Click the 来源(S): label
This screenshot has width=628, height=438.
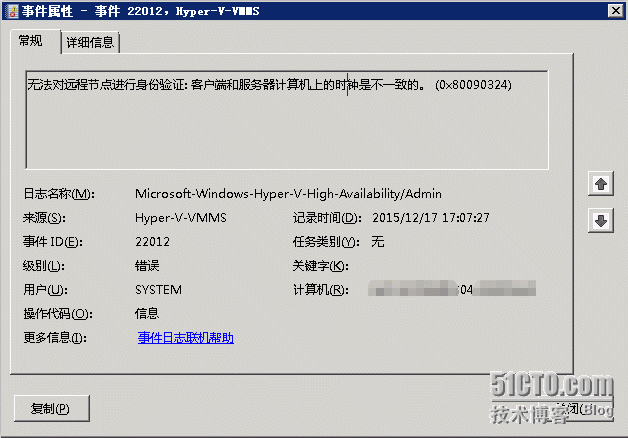(44, 218)
